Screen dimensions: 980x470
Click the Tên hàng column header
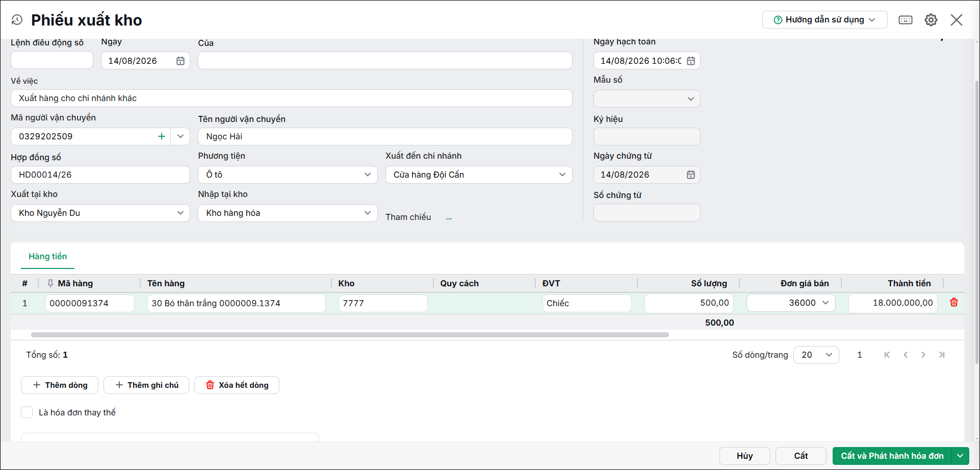pyautogui.click(x=166, y=283)
